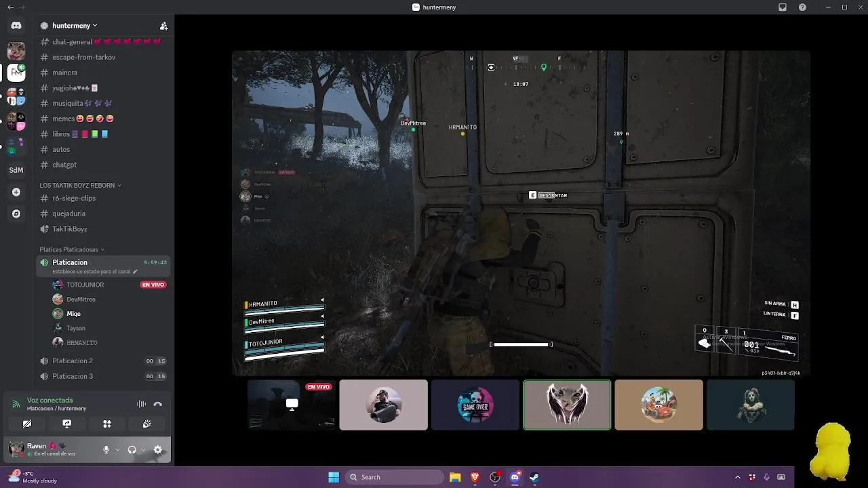
Task: Open the r6-siege-clips channel
Action: coord(103,198)
